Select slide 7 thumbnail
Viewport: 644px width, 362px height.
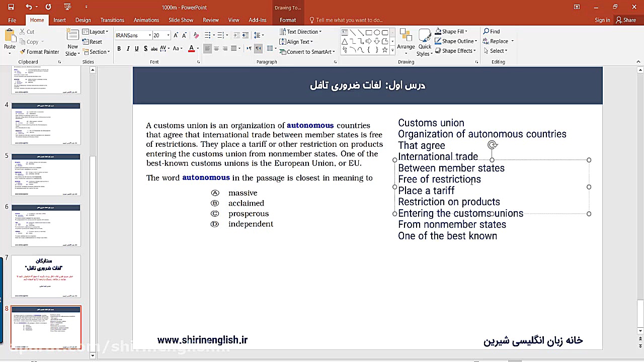click(x=46, y=276)
